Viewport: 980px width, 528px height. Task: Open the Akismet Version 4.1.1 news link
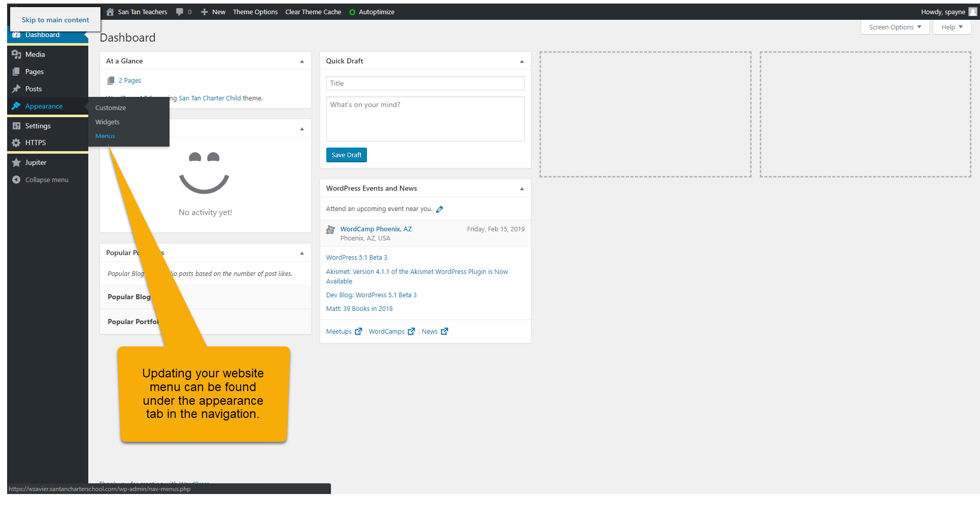[417, 276]
